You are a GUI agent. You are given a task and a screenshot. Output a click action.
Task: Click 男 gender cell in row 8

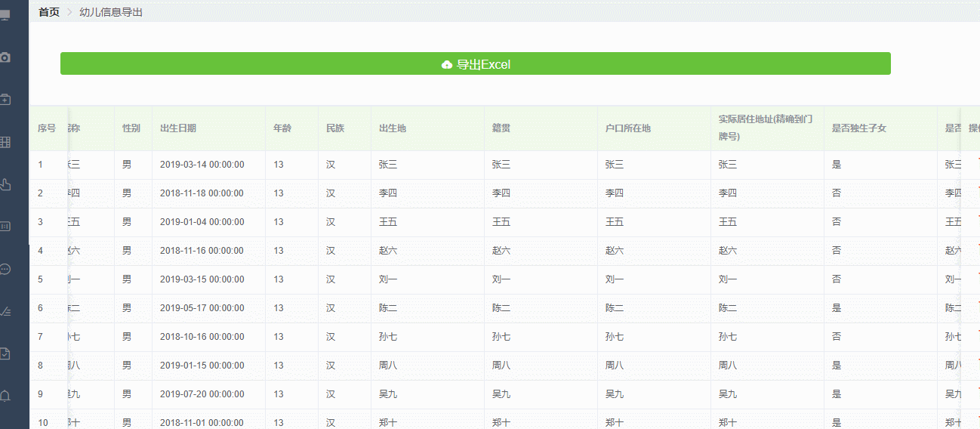(x=127, y=366)
